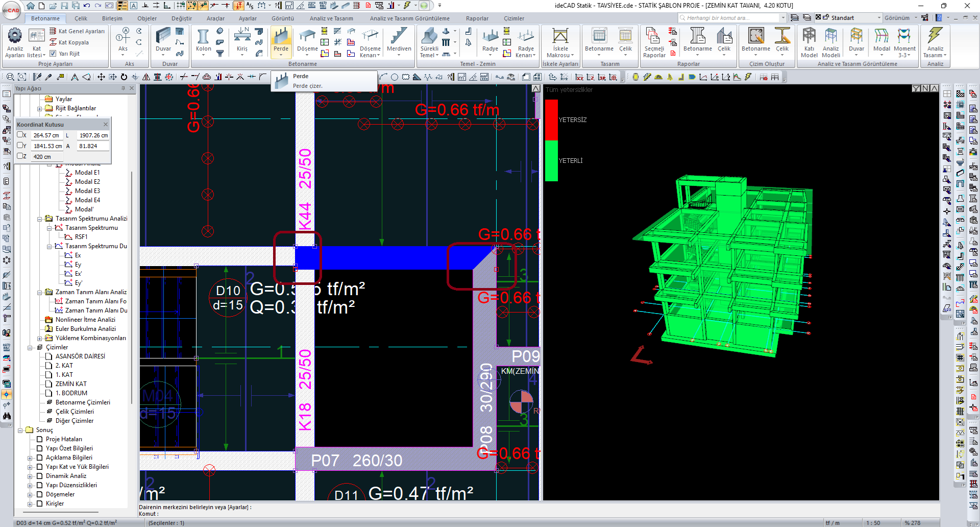
Task: Collapse the Tasarım Spektrumu Analizi node
Action: 40,219
